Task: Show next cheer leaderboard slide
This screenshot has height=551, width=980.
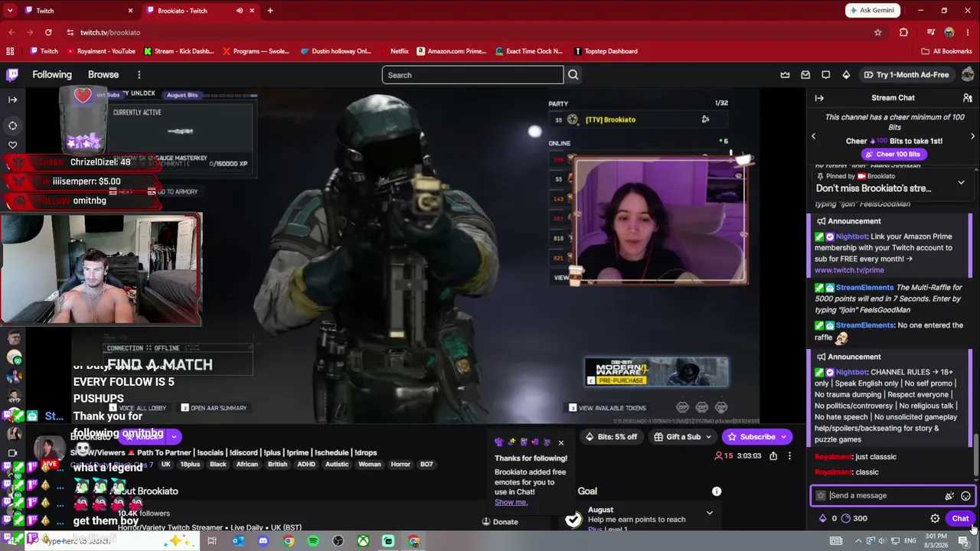Action: [972, 136]
